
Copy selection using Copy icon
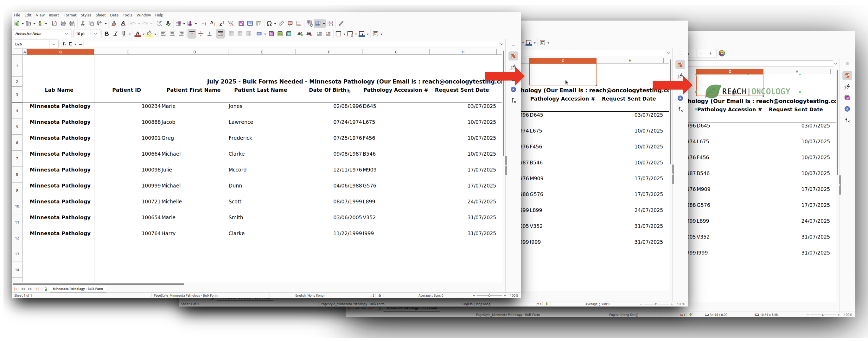click(91, 23)
